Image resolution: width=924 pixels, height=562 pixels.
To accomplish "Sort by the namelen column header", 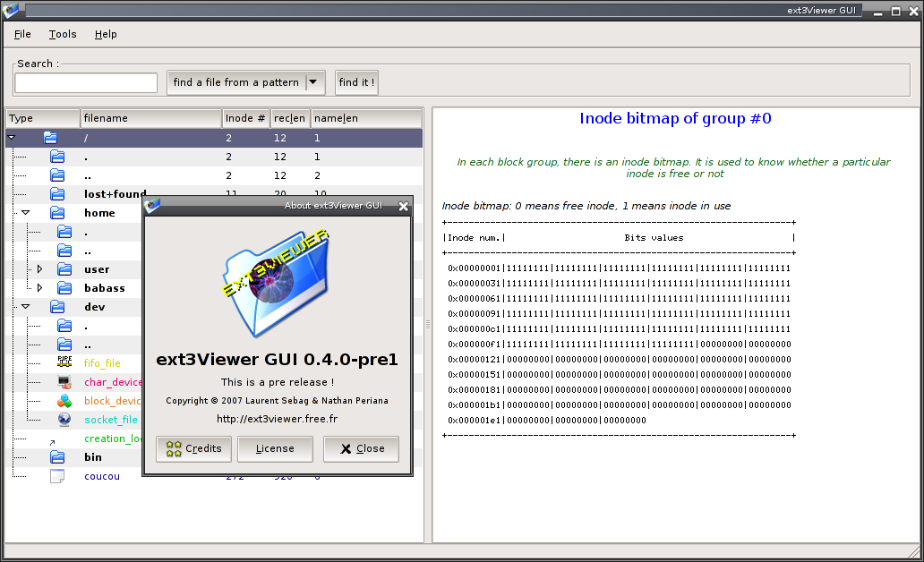I will [366, 118].
